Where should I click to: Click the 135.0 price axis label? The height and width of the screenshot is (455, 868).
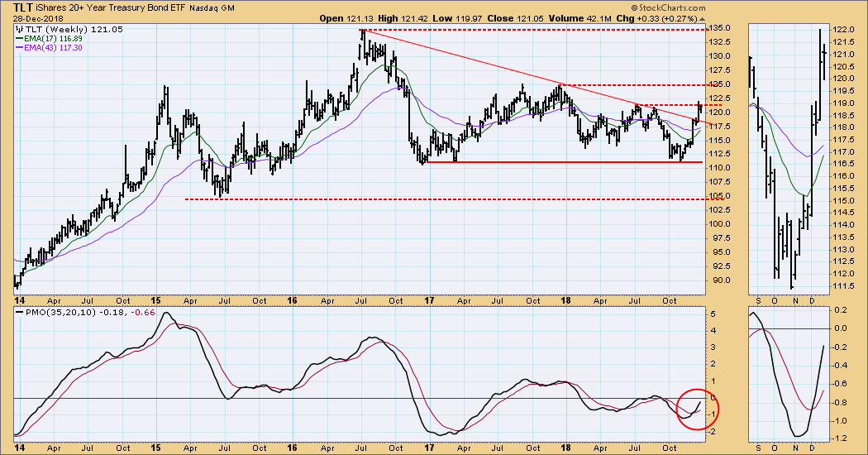tap(720, 28)
